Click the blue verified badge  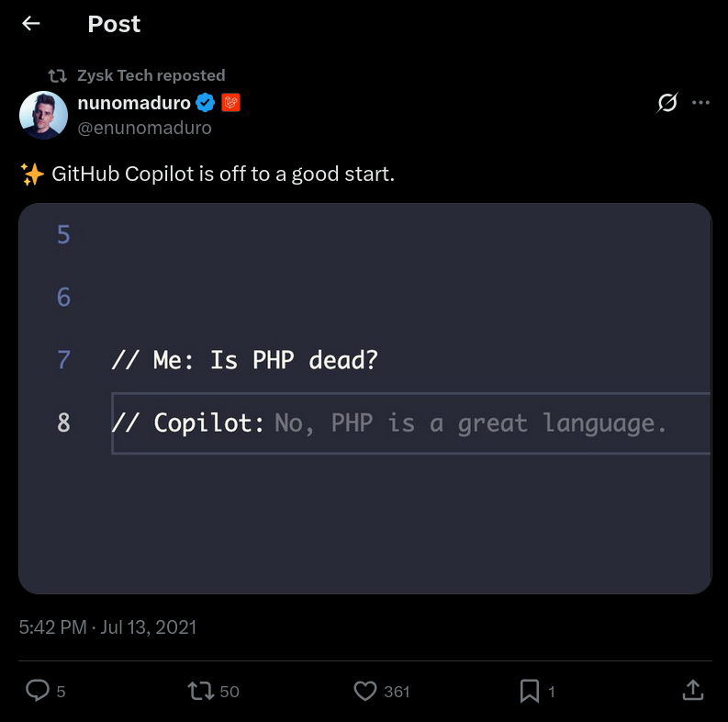tap(205, 103)
